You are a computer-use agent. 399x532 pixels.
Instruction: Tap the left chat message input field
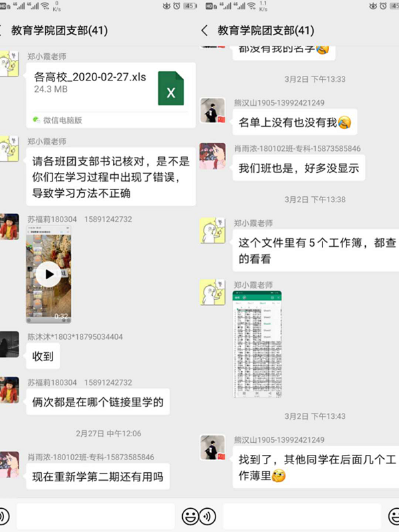tap(96, 516)
